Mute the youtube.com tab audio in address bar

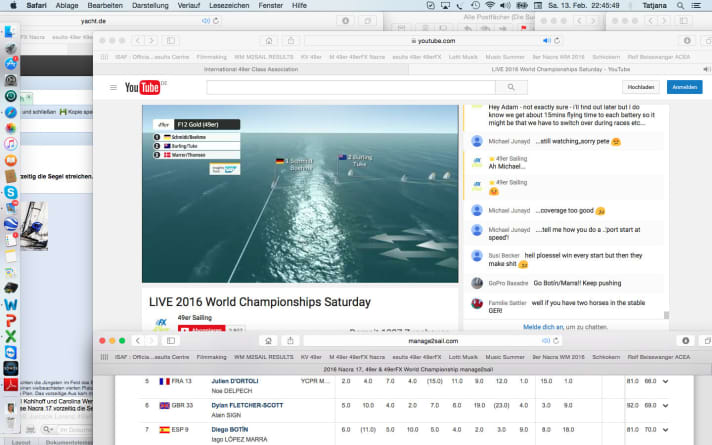point(546,40)
